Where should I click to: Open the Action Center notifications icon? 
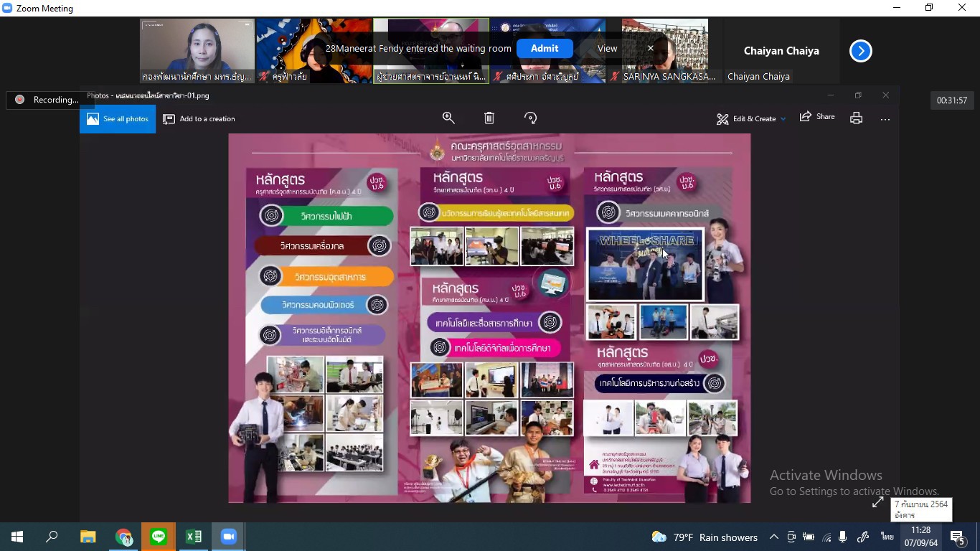957,537
